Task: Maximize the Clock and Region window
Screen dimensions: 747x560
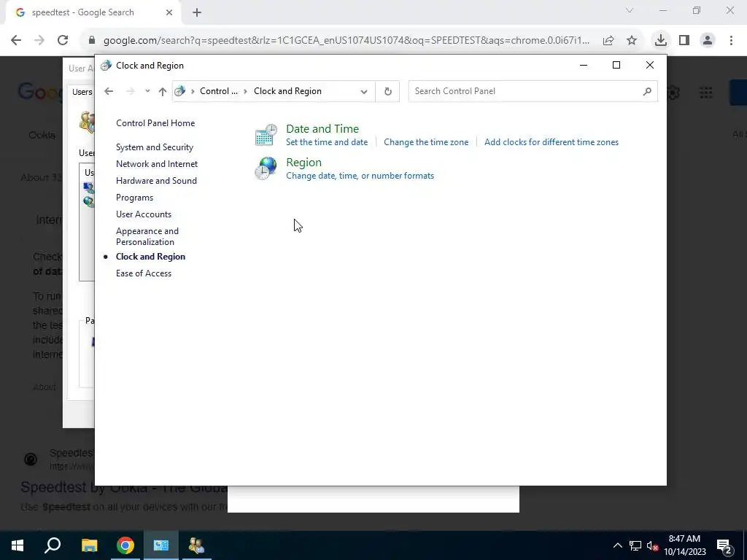Action: coord(616,65)
